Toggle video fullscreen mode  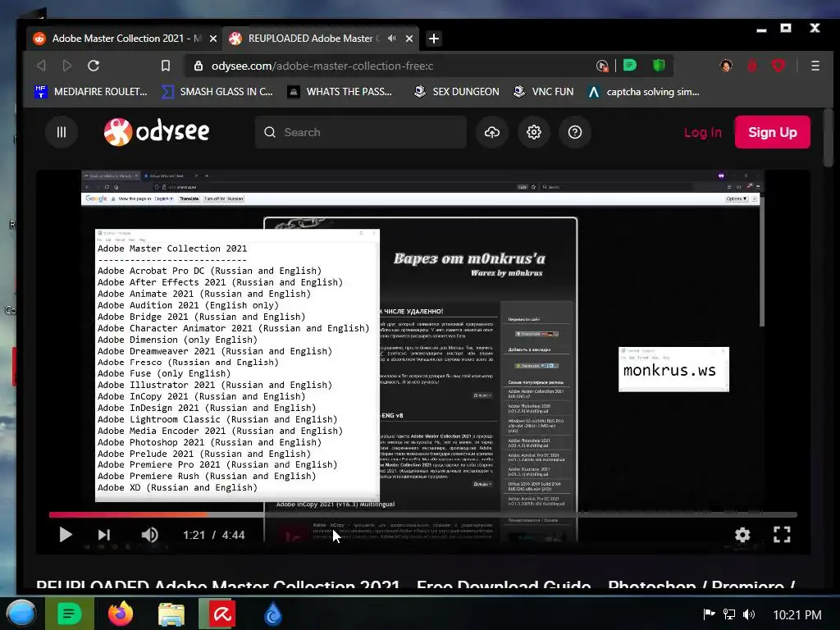(782, 535)
